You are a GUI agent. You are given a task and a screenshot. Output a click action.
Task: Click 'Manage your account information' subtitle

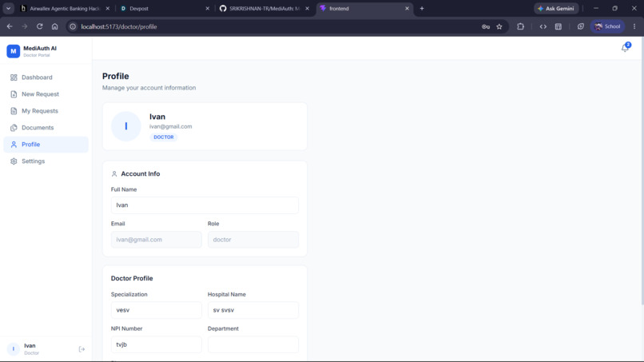(149, 88)
